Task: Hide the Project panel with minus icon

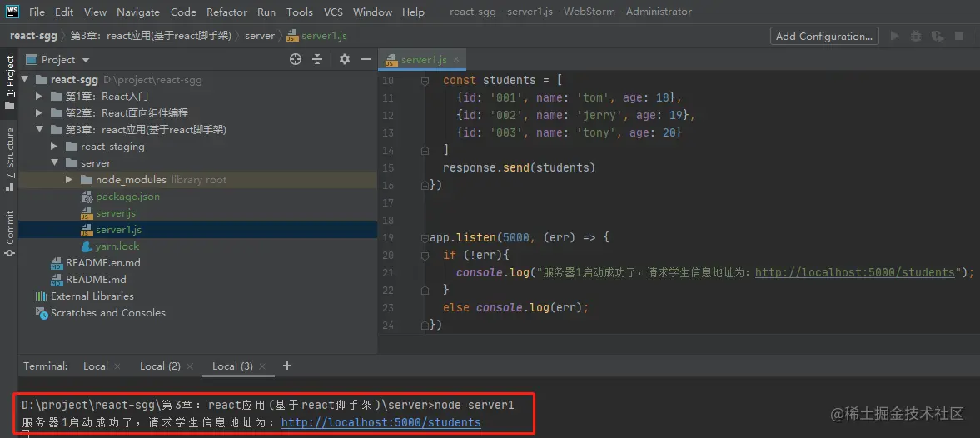Action: pos(365,59)
